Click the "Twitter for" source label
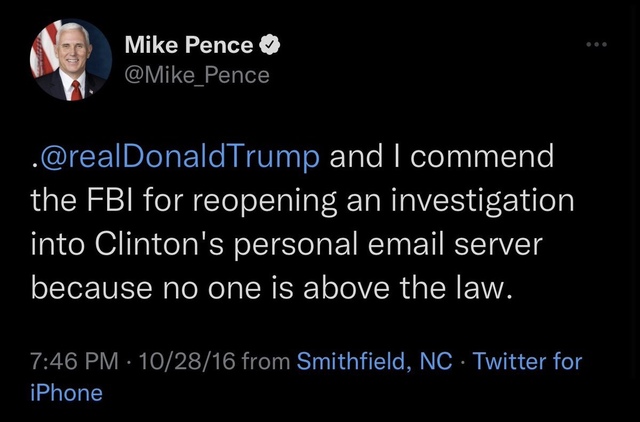This screenshot has width=640, height=422. coord(527,361)
